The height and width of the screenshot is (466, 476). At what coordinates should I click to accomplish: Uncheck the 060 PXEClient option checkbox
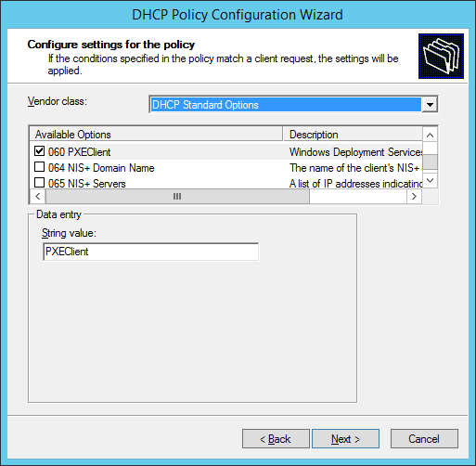pyautogui.click(x=39, y=151)
